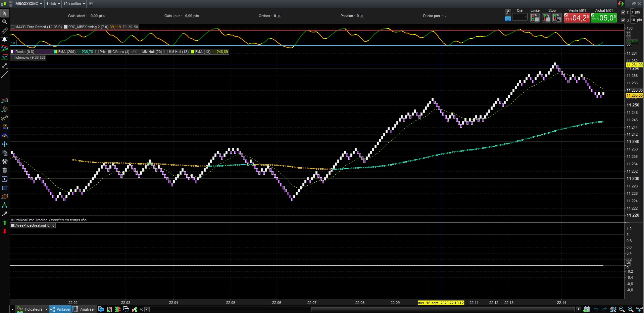Image resolution: width=644 pixels, height=313 pixels.
Task: Pick the ellipse drawing tool
Action: tap(5, 196)
